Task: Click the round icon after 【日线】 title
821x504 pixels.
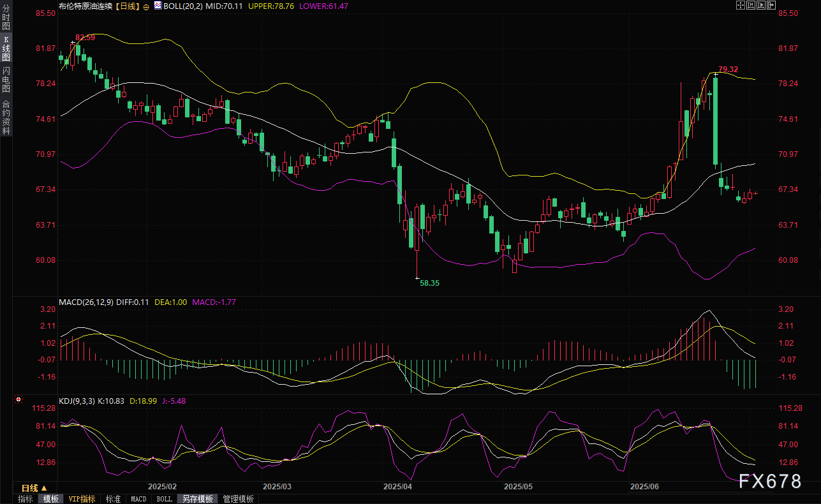Action: click(x=146, y=6)
